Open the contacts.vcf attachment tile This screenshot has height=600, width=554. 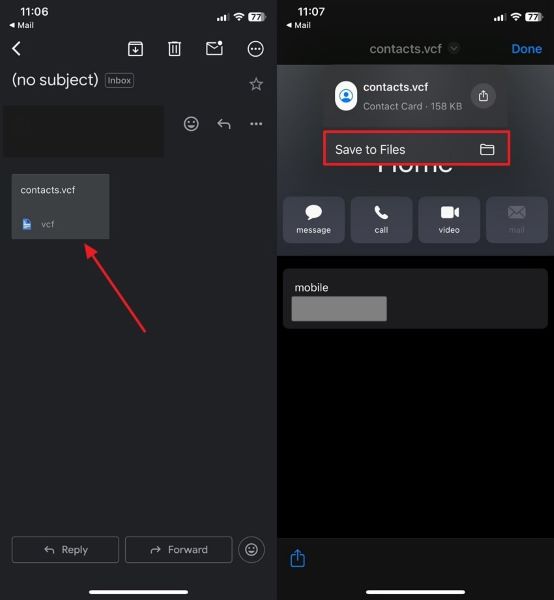click(x=60, y=207)
